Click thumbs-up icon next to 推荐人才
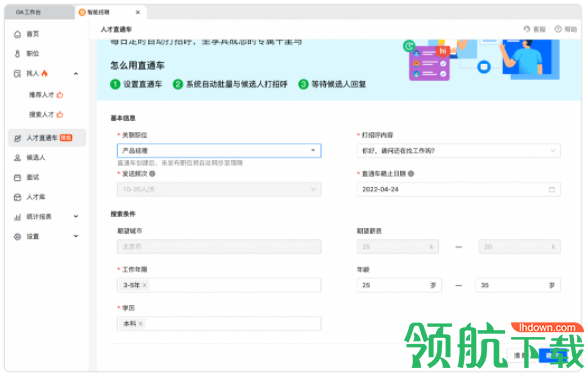This screenshot has height=375, width=584. 60,95
